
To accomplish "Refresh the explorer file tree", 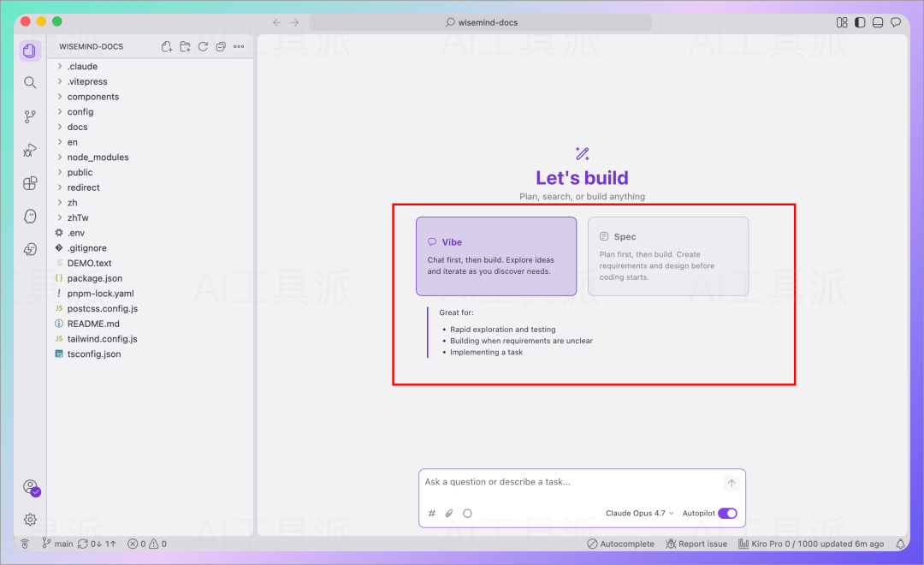I will pyautogui.click(x=203, y=46).
